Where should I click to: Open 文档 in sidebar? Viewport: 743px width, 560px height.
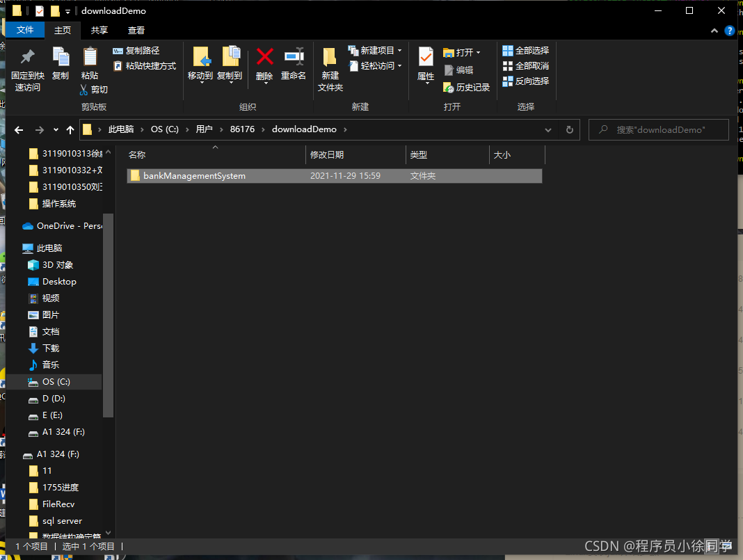(x=44, y=332)
